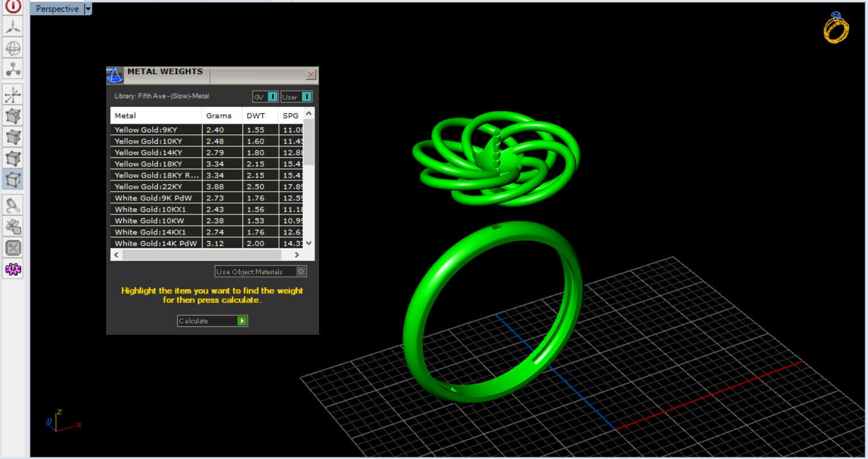The width and height of the screenshot is (868, 459).
Task: Click the square zoom extents icon
Action: pos(13,247)
